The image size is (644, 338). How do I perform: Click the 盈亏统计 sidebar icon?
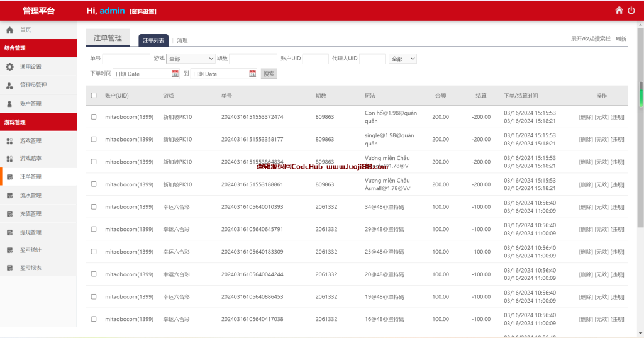pyautogui.click(x=10, y=250)
